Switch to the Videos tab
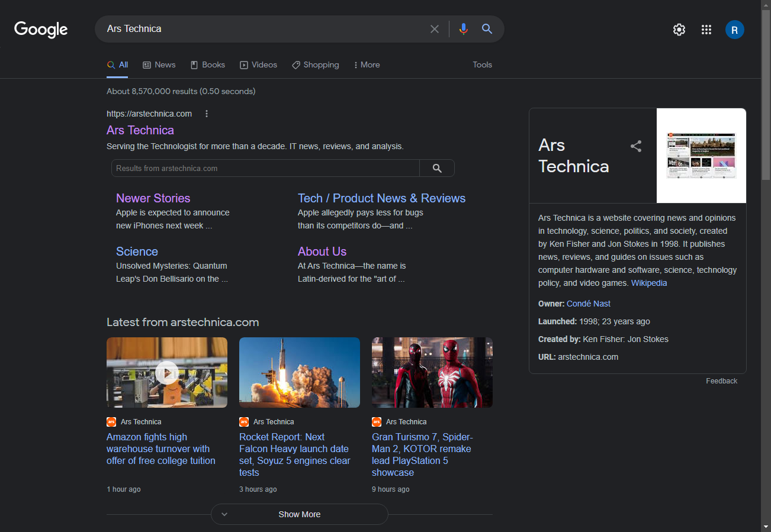 tap(258, 65)
